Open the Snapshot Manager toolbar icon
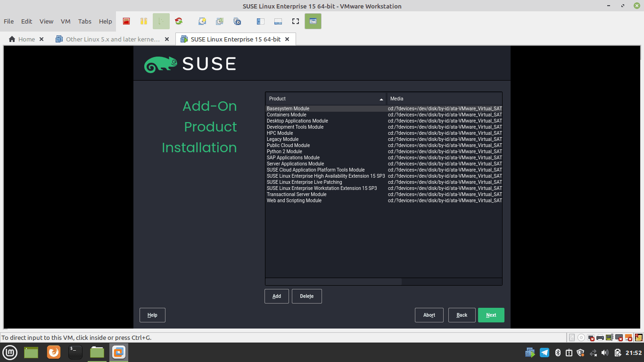644x362 pixels. (x=237, y=21)
